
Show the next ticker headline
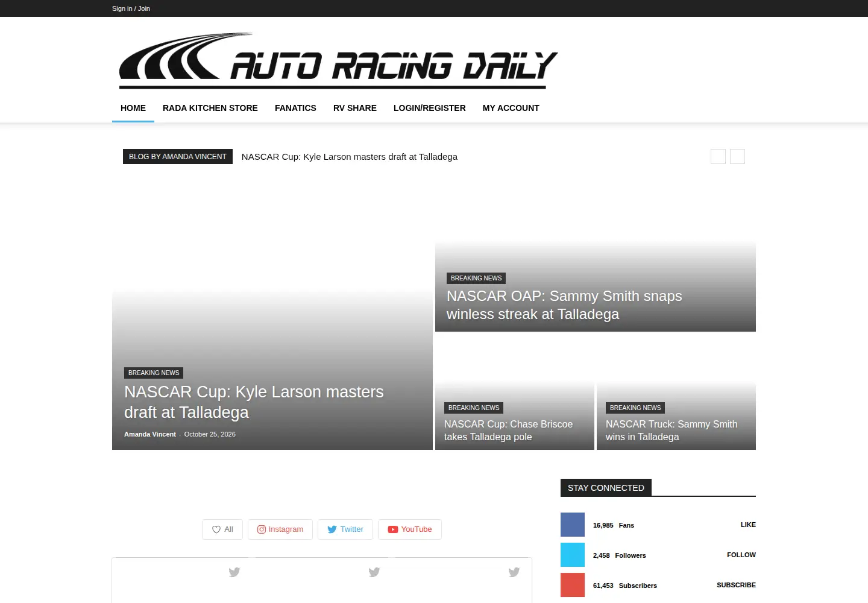click(x=737, y=157)
